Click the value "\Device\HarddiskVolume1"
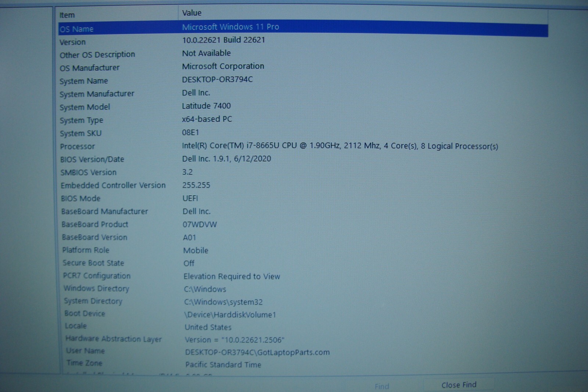588x392 pixels. 230,315
